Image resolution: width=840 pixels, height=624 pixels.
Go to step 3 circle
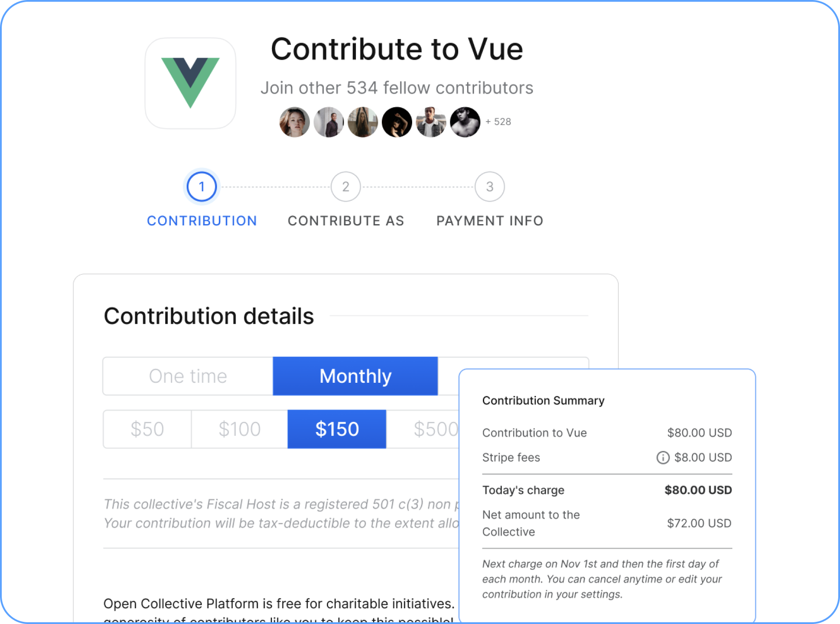point(489,187)
